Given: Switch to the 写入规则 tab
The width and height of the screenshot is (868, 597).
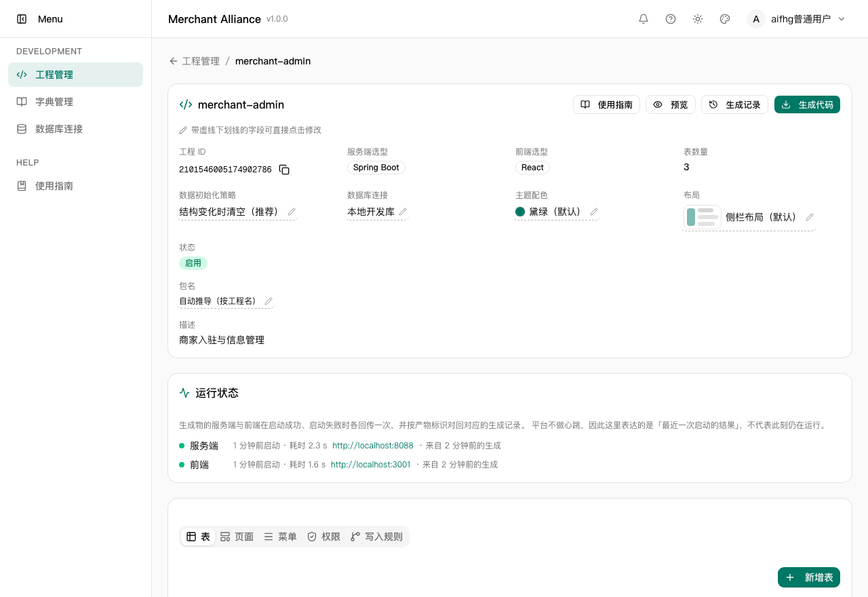Looking at the screenshot, I should (376, 537).
